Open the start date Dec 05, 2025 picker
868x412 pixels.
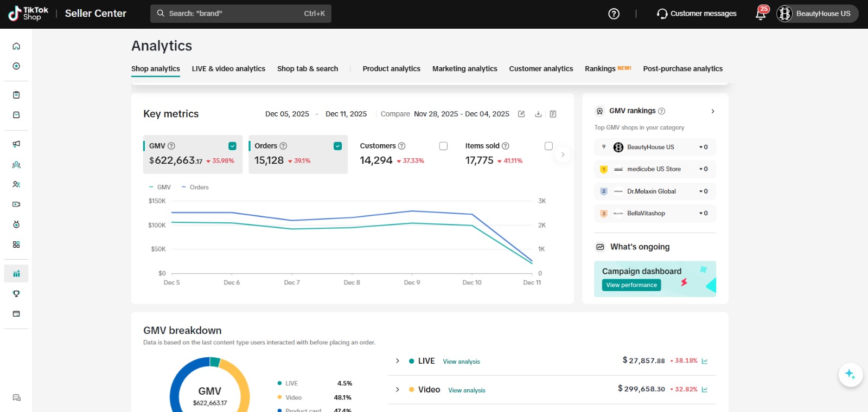click(287, 114)
